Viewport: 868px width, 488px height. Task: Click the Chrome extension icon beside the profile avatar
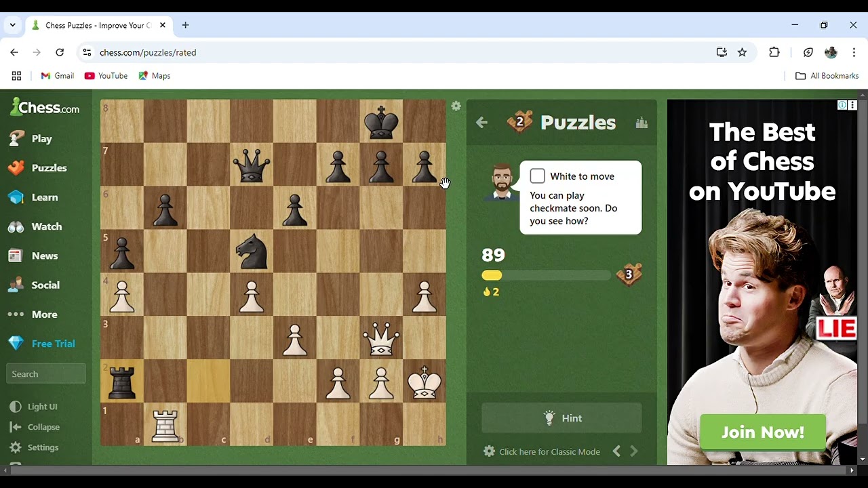808,52
